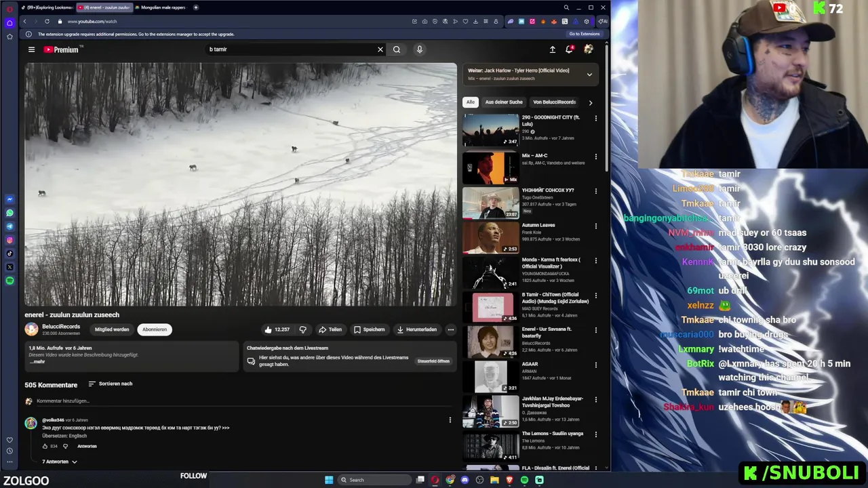
Task: Click the Teilen share button
Action: (330, 329)
